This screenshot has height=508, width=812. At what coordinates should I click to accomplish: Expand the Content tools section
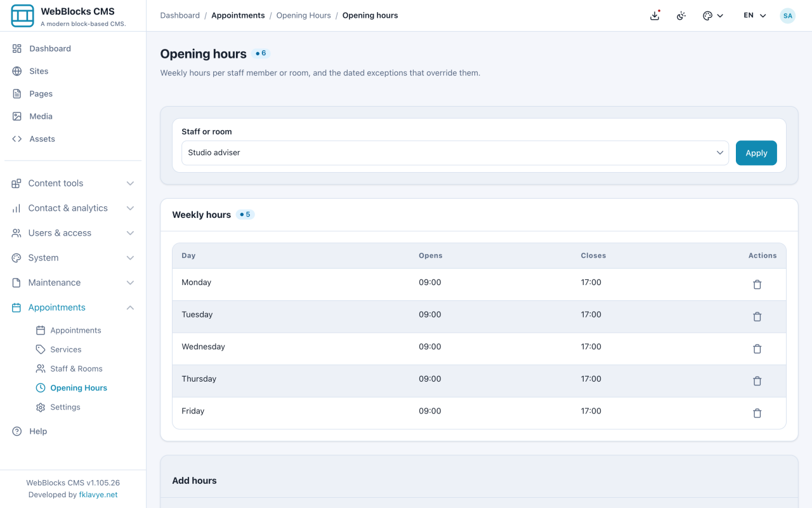(x=73, y=184)
